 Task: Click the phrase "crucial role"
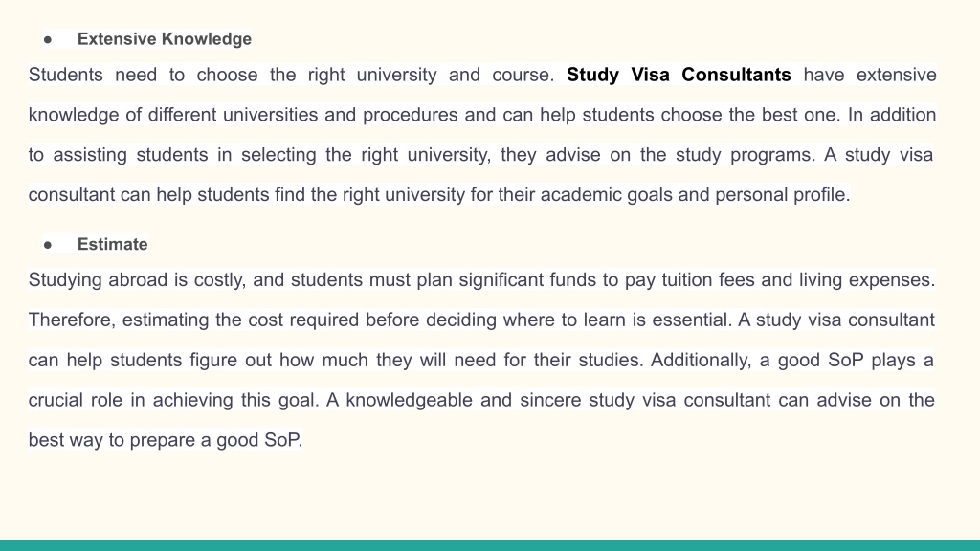tap(76, 400)
